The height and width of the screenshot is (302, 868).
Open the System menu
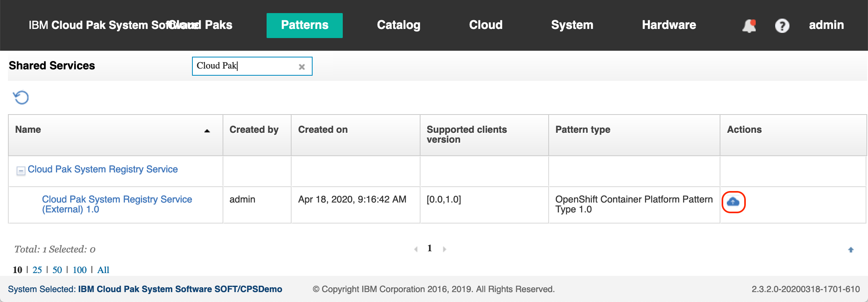pos(572,25)
